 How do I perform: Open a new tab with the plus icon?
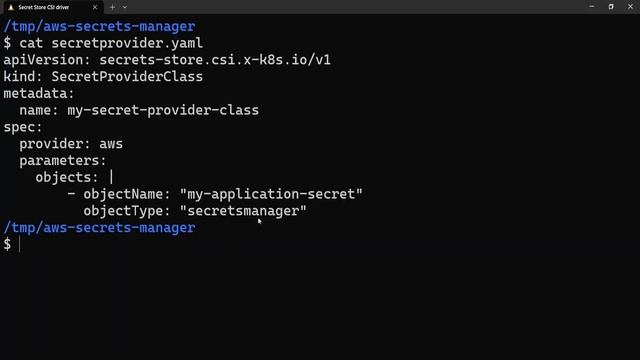[112, 7]
